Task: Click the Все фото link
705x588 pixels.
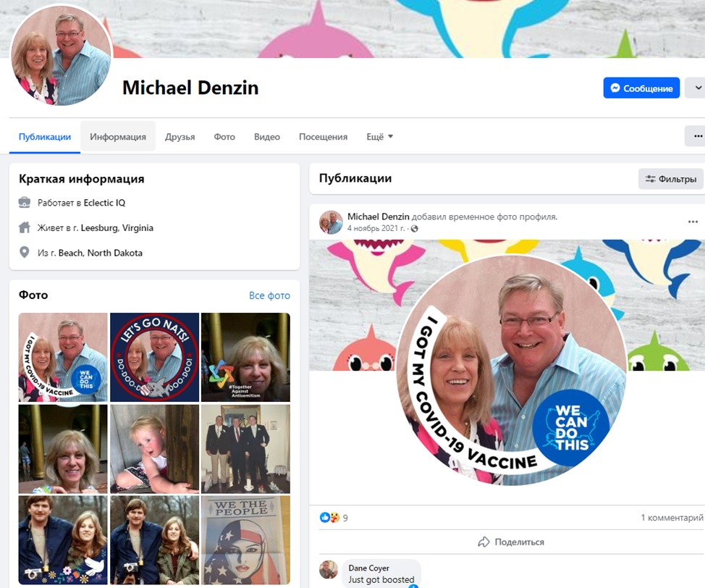Action: coord(269,295)
